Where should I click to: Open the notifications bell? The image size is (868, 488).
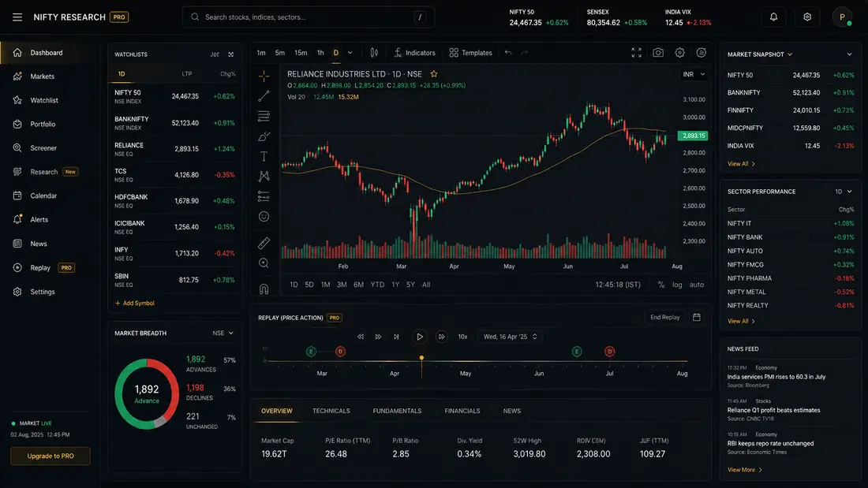773,17
